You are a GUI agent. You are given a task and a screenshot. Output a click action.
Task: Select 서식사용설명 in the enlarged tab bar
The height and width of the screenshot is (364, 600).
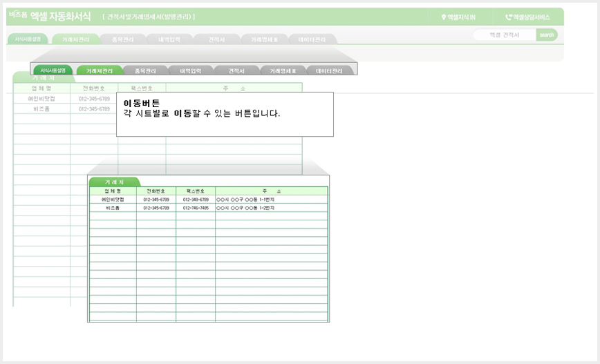pyautogui.click(x=53, y=70)
